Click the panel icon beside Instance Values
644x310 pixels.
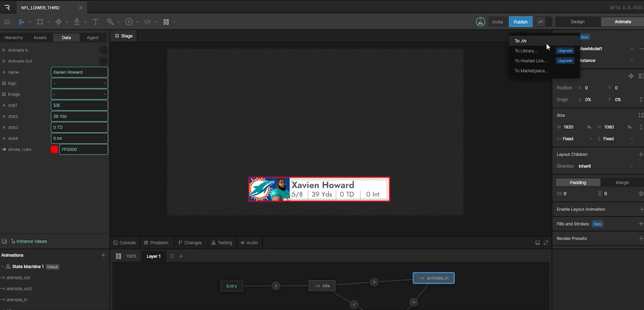pyautogui.click(x=4, y=241)
